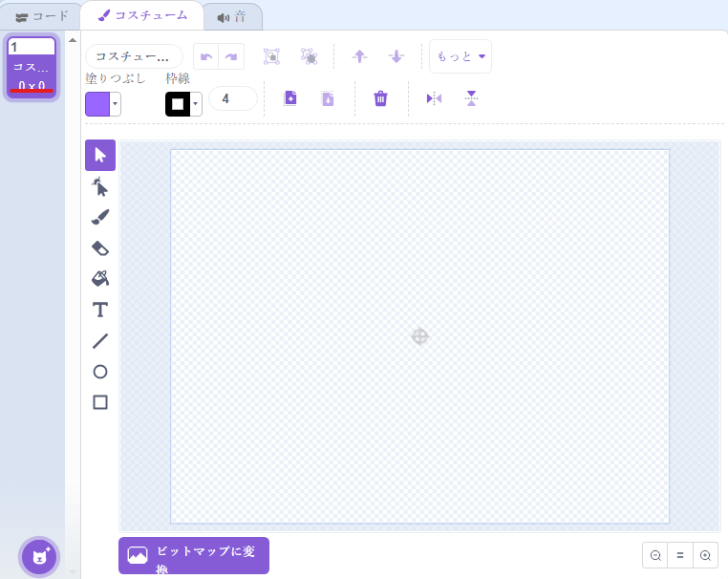Select the Fill bucket tool
The width and height of the screenshot is (728, 579).
pyautogui.click(x=100, y=279)
